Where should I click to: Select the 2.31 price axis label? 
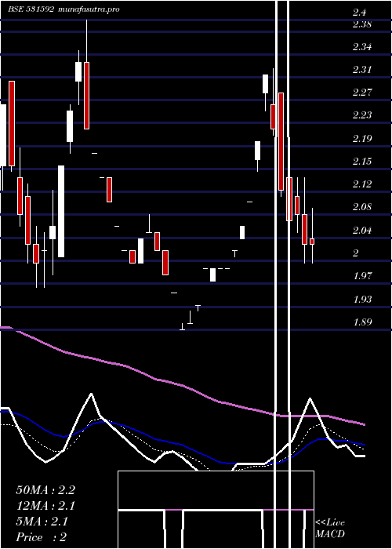tap(362, 70)
